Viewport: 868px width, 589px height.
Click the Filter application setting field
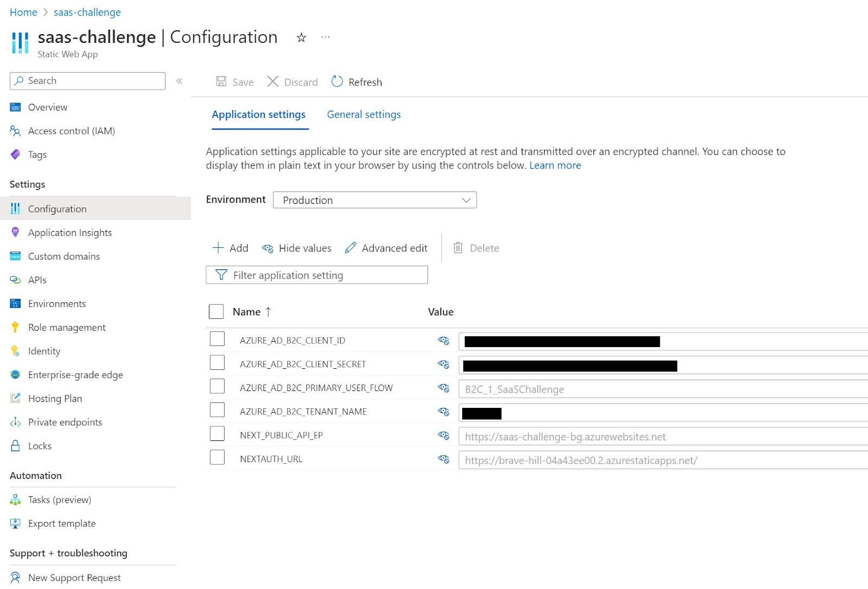click(x=317, y=275)
